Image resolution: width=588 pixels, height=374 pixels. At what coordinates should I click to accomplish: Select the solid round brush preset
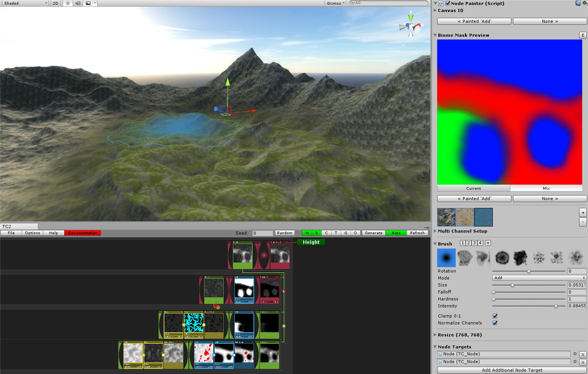pos(446,257)
